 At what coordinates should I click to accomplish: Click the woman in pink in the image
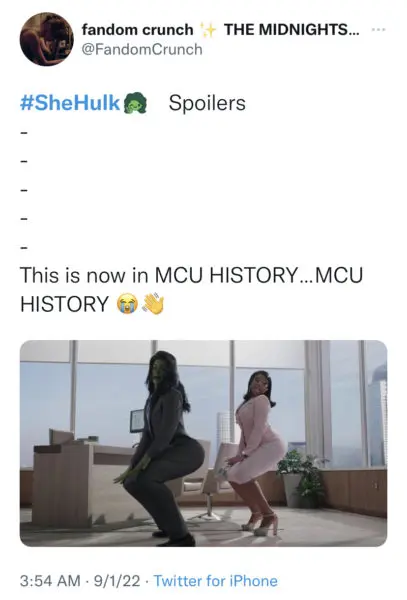(256, 452)
